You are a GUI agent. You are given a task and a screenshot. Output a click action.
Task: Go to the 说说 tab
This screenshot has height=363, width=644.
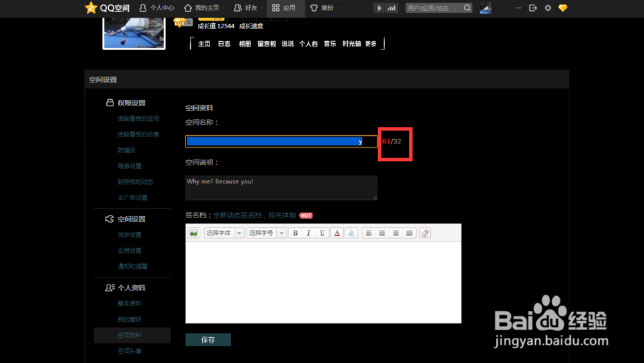coord(287,44)
